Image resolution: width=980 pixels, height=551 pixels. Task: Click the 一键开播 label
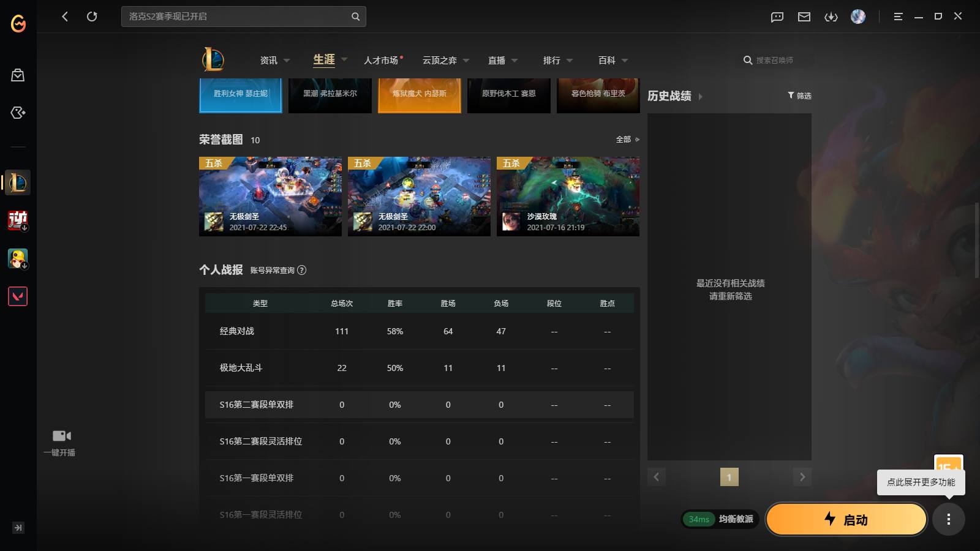59,452
